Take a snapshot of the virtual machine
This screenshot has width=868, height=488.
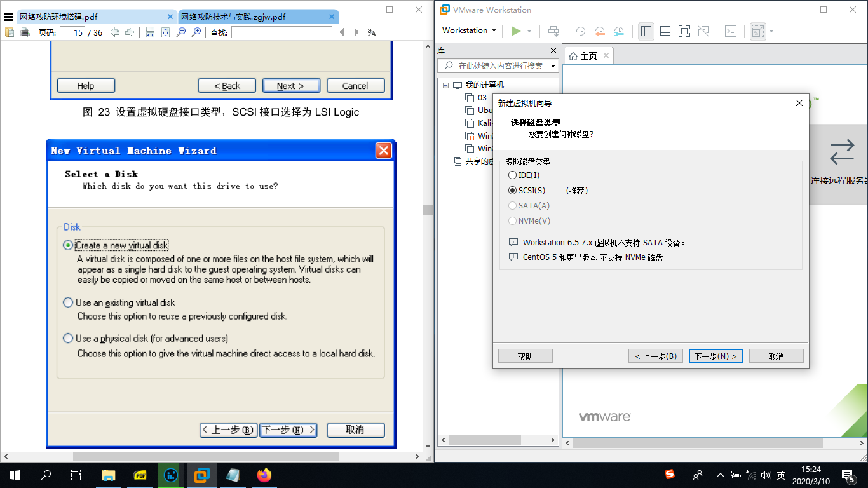[x=581, y=30]
